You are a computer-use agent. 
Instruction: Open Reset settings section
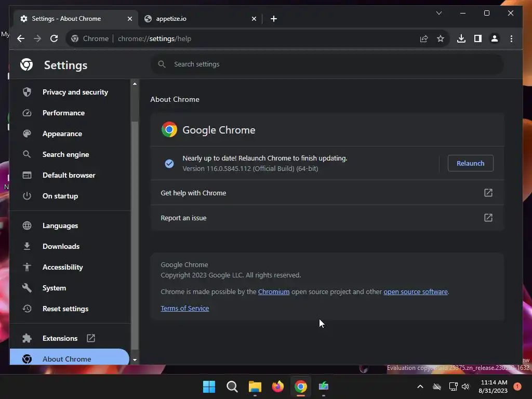(70, 309)
